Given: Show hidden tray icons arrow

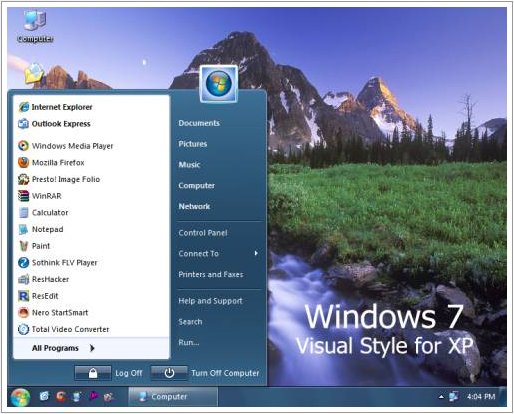Looking at the screenshot, I should (x=441, y=397).
